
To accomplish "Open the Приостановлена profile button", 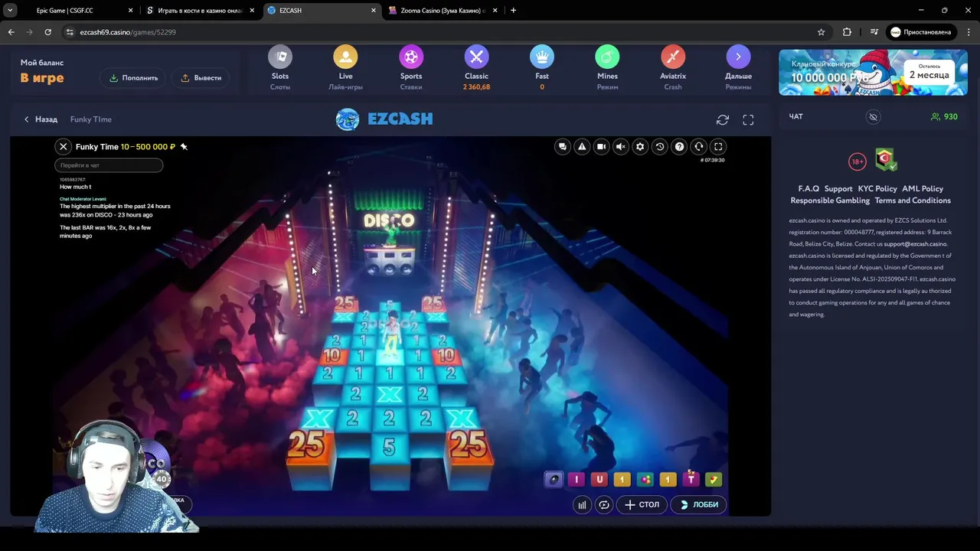I will (920, 32).
